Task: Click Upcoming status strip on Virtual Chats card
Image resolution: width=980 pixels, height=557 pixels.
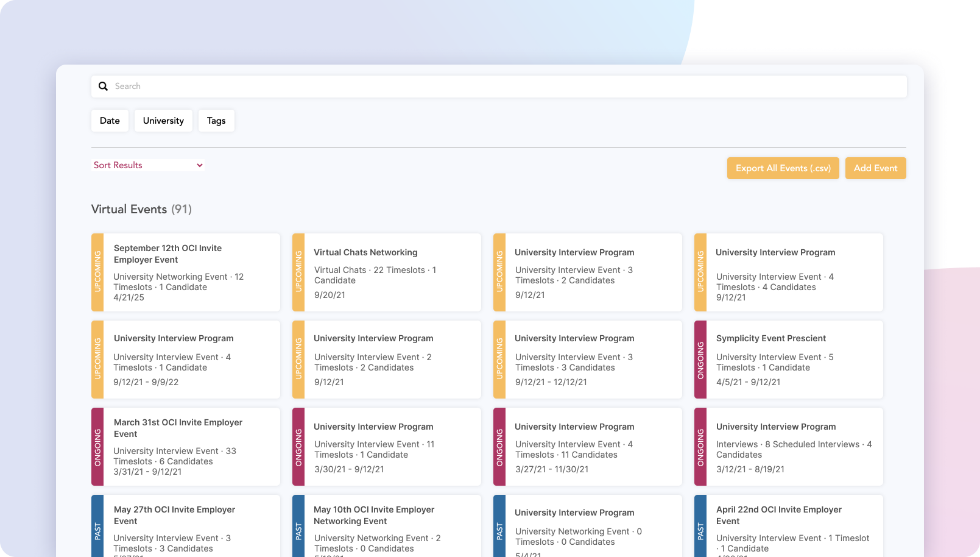Action: point(298,272)
